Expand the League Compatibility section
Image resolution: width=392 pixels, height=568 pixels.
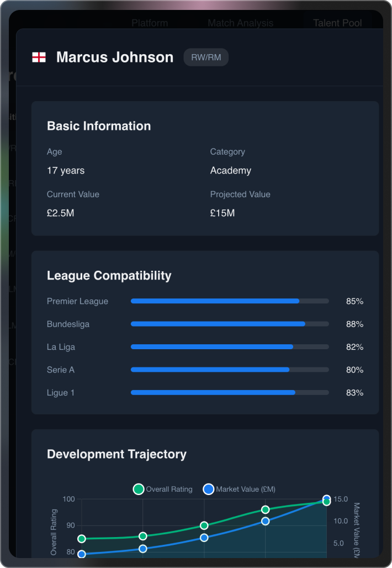pyautogui.click(x=109, y=275)
